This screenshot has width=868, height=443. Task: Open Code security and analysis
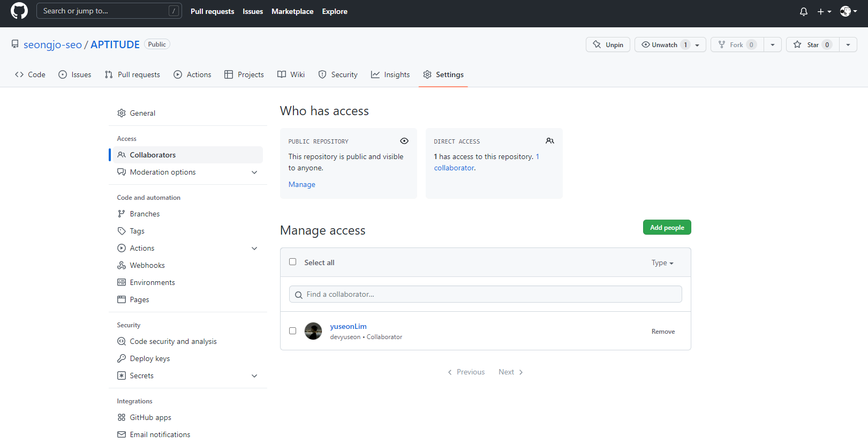(188, 341)
